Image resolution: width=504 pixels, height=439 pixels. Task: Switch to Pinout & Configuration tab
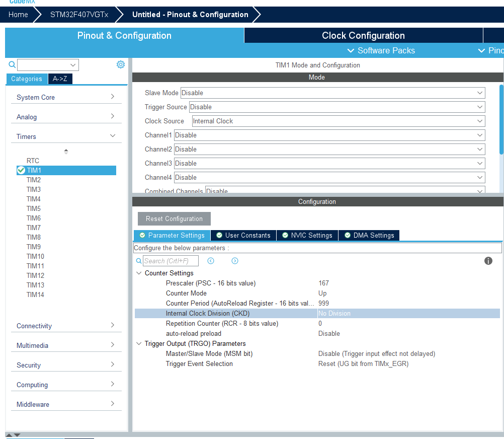[x=124, y=35]
